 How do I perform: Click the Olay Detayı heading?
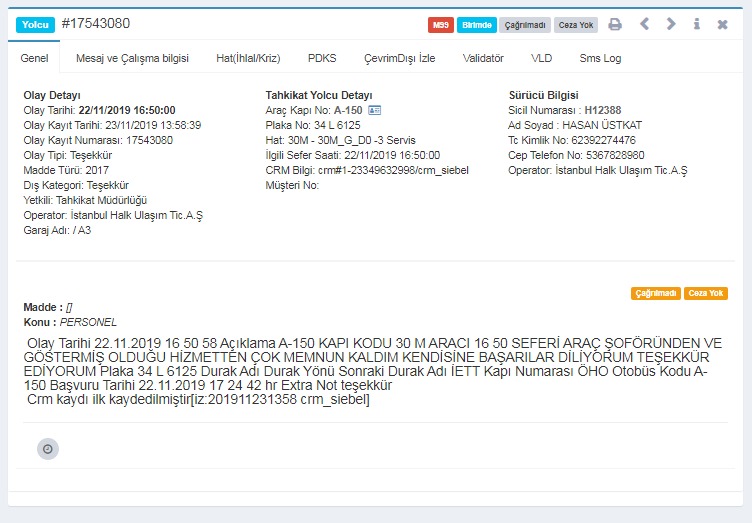(x=52, y=95)
